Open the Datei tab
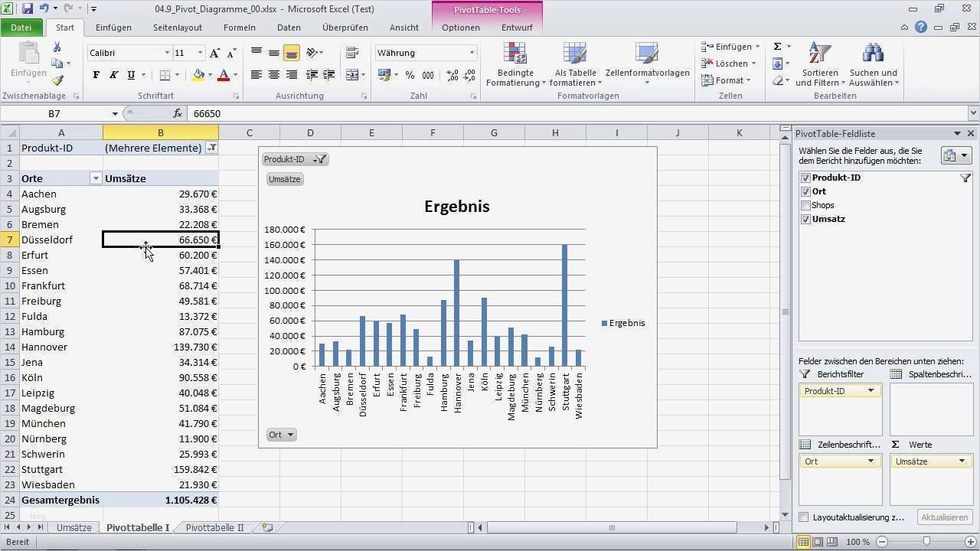This screenshot has height=551, width=980. pos(21,28)
